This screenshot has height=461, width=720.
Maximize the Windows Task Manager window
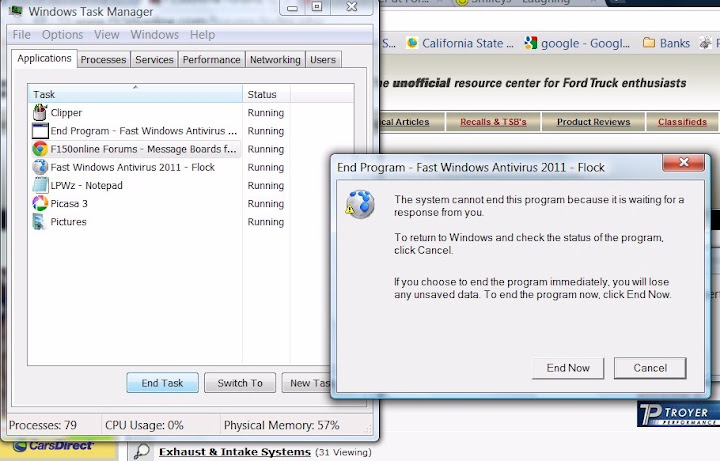(x=317, y=7)
